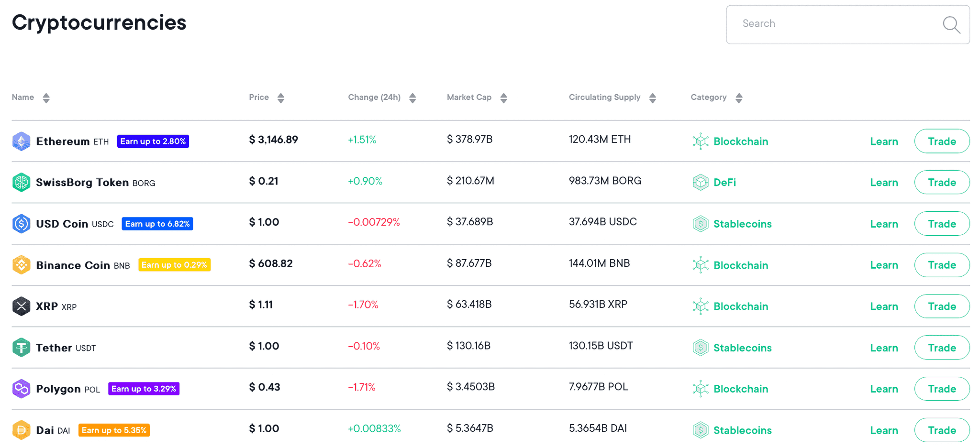
Task: Select the XRP coin logo icon
Action: click(x=21, y=306)
